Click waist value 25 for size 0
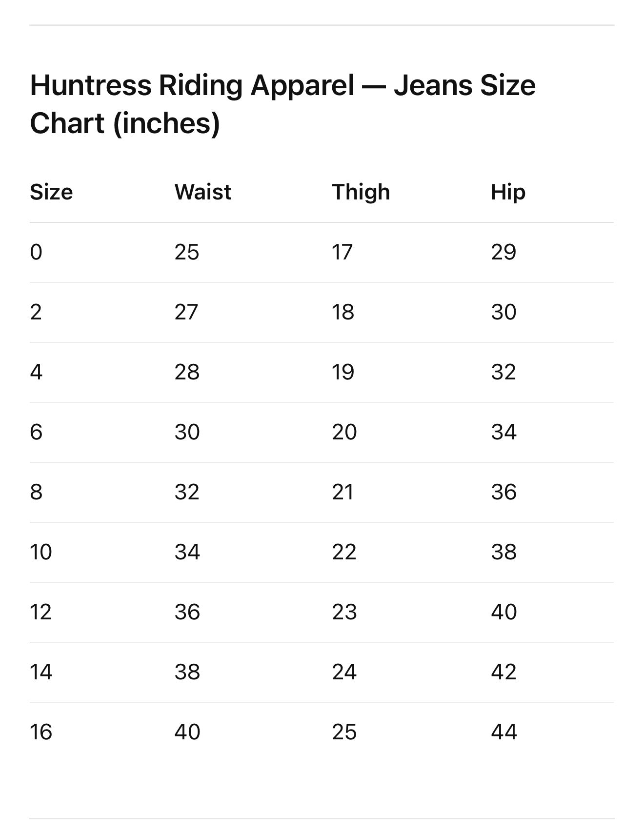The image size is (644, 832). 187,252
